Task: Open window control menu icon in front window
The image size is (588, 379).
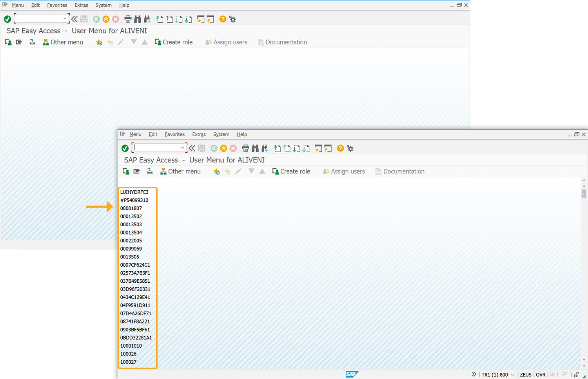Action: (x=123, y=134)
